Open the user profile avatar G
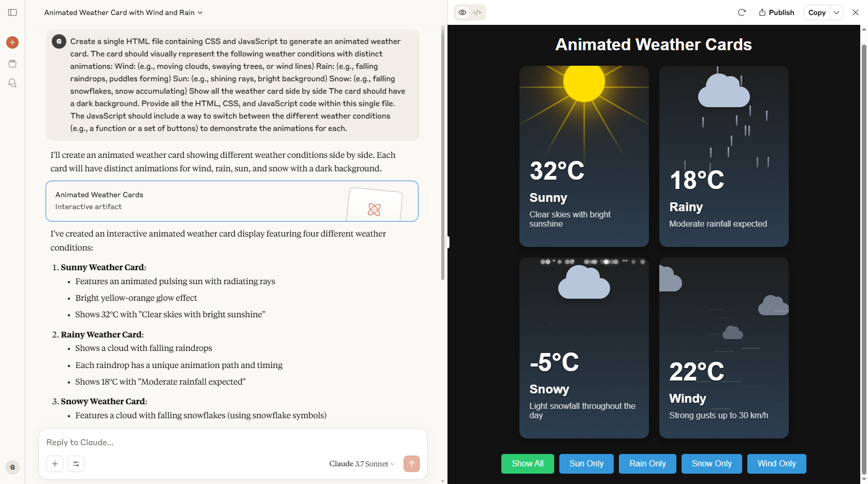The height and width of the screenshot is (484, 868). pyautogui.click(x=12, y=467)
